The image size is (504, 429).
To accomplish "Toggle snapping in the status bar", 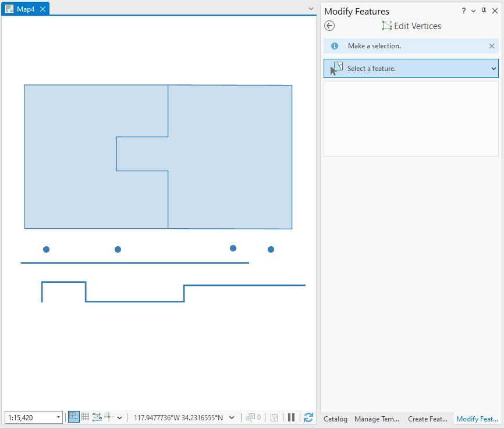I will [x=73, y=417].
